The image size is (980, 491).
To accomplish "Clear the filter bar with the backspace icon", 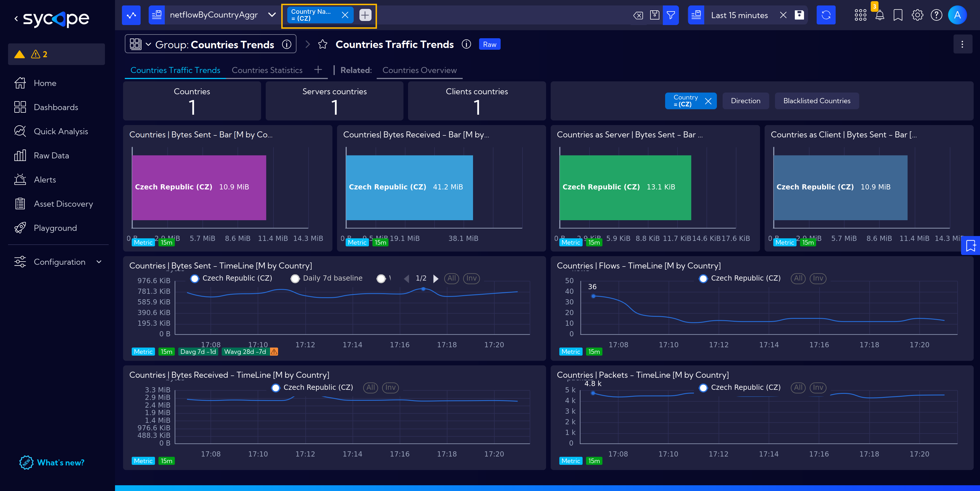I will 638,15.
